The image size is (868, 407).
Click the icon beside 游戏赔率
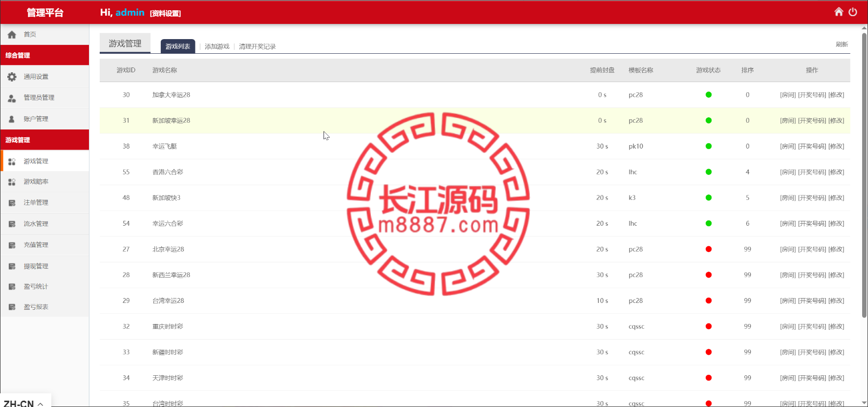tap(12, 182)
